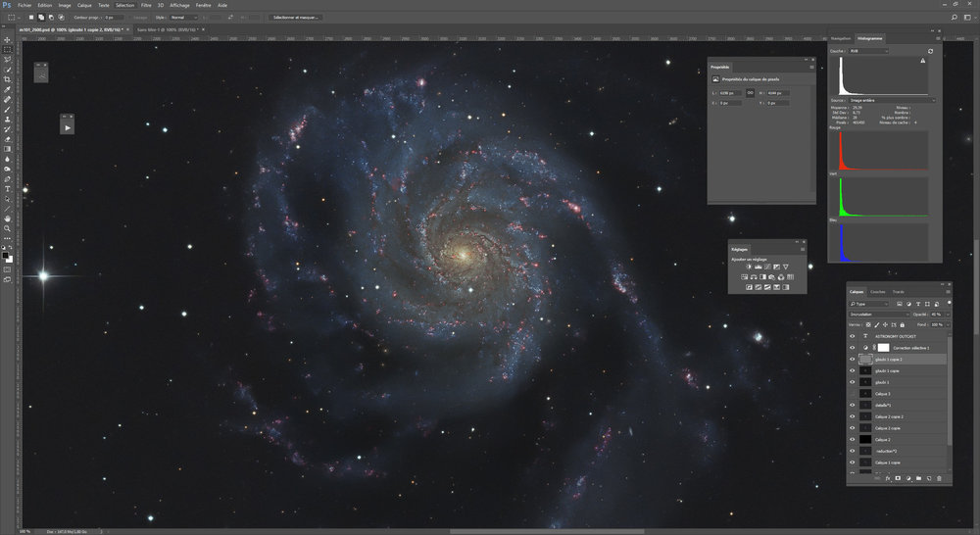Open the Couche RVB channel dropdown
The image size is (980, 535).
(867, 51)
